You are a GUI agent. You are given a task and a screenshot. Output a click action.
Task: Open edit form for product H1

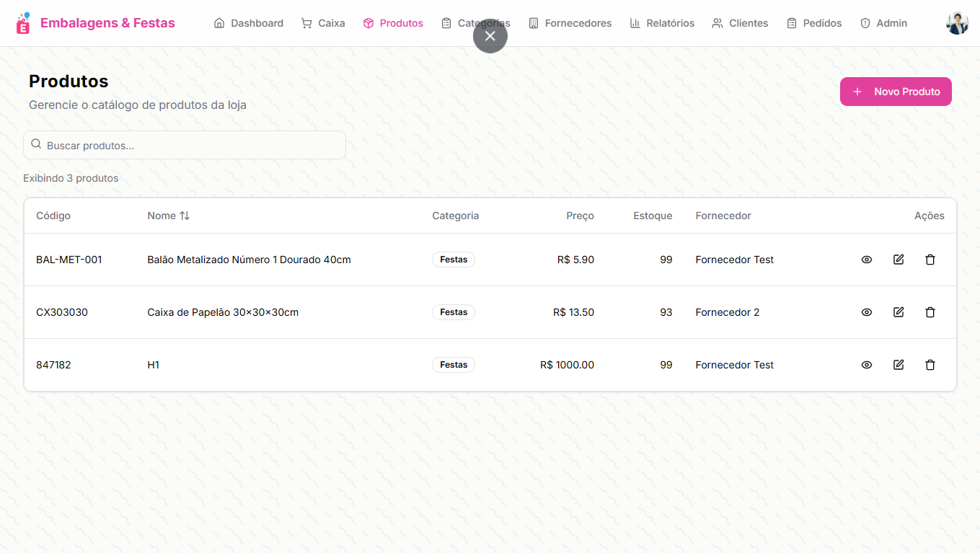899,365
